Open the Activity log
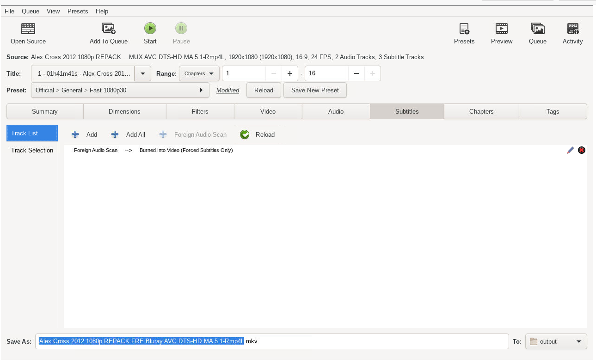Viewport: 596px width, 364px height. (572, 32)
